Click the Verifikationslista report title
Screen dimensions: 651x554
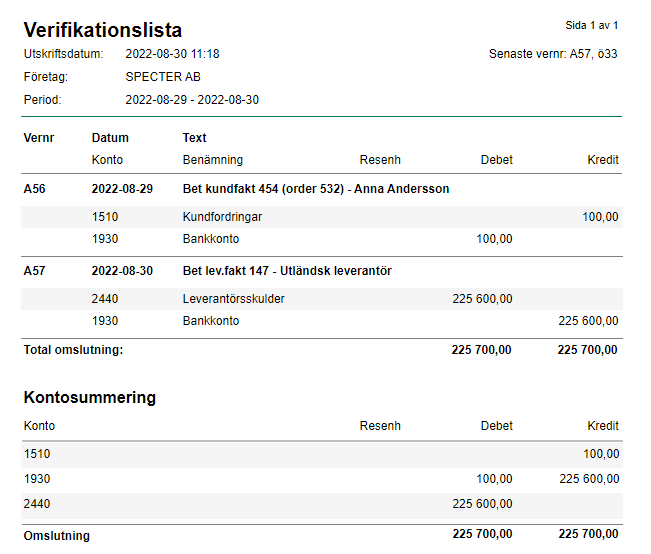(x=103, y=30)
